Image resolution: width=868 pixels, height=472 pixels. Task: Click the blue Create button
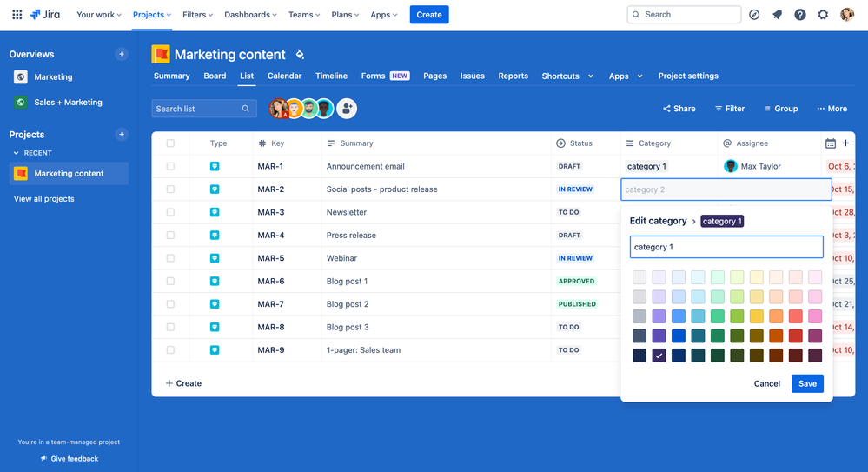pyautogui.click(x=429, y=15)
